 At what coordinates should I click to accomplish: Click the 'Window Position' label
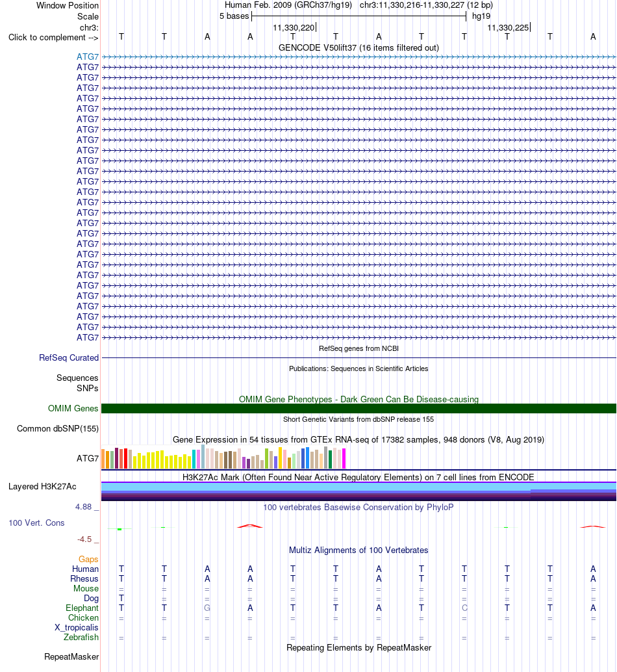(x=68, y=6)
